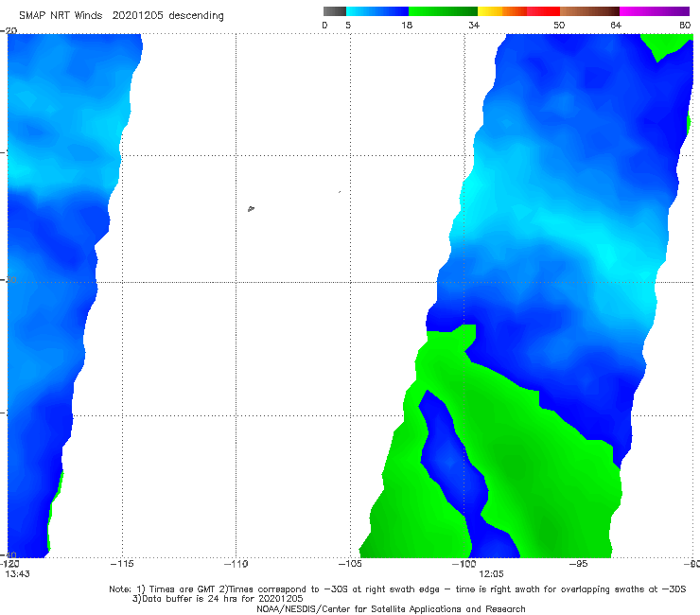700x615 pixels.
Task: Click the 'SMAP NRT Winds 20201205 descending' title
Action: click(x=121, y=16)
